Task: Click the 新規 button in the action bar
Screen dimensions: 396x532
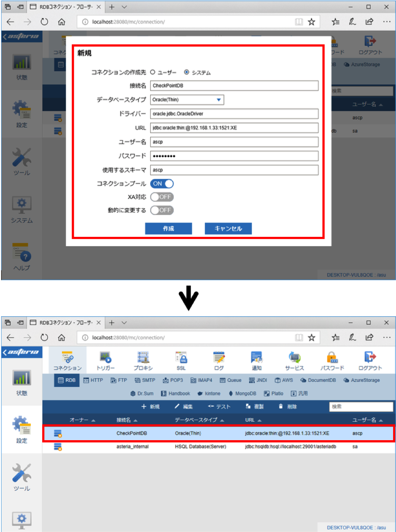Action: pyautogui.click(x=150, y=407)
